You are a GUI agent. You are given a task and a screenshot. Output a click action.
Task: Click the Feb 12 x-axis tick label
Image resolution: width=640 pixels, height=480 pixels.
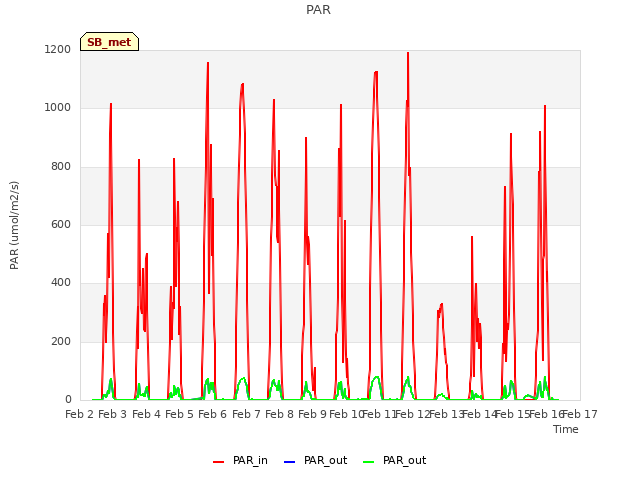pos(412,414)
